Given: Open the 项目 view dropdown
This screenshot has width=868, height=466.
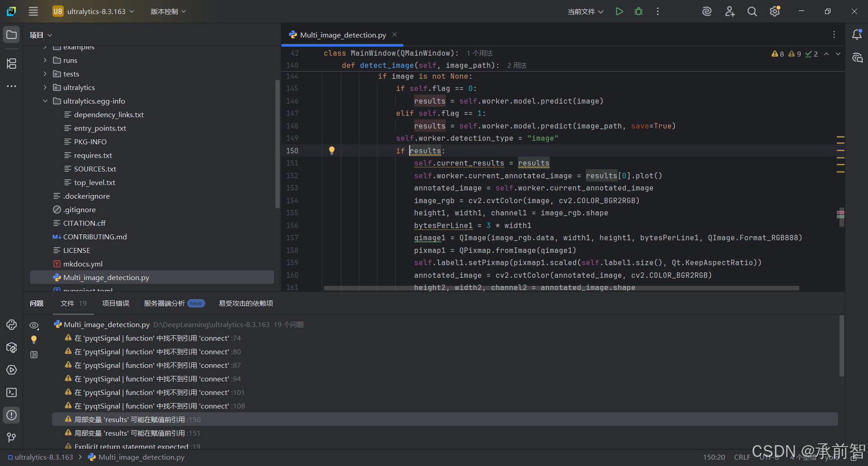Looking at the screenshot, I should (x=41, y=35).
